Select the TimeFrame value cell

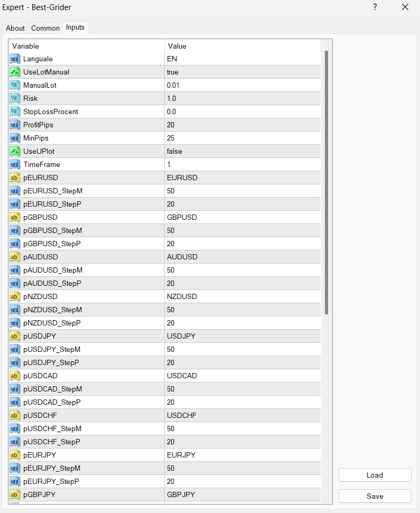click(x=242, y=164)
